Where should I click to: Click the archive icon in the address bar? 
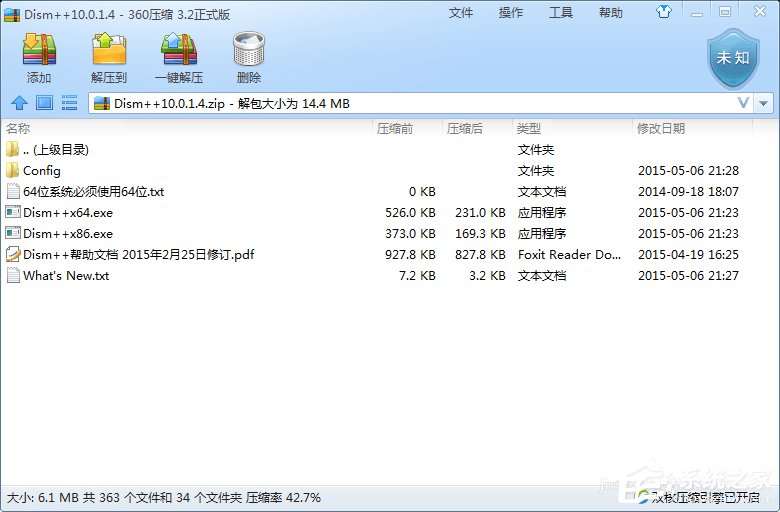coord(101,103)
